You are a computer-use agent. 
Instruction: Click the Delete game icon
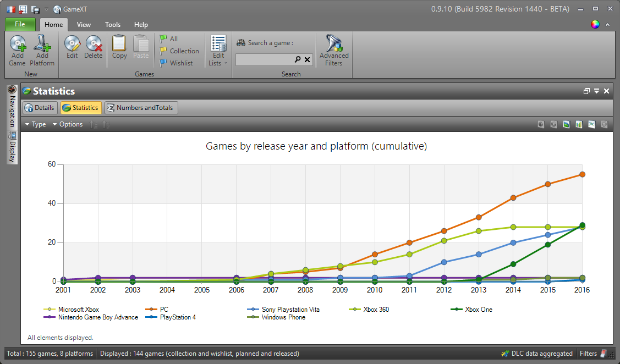94,43
